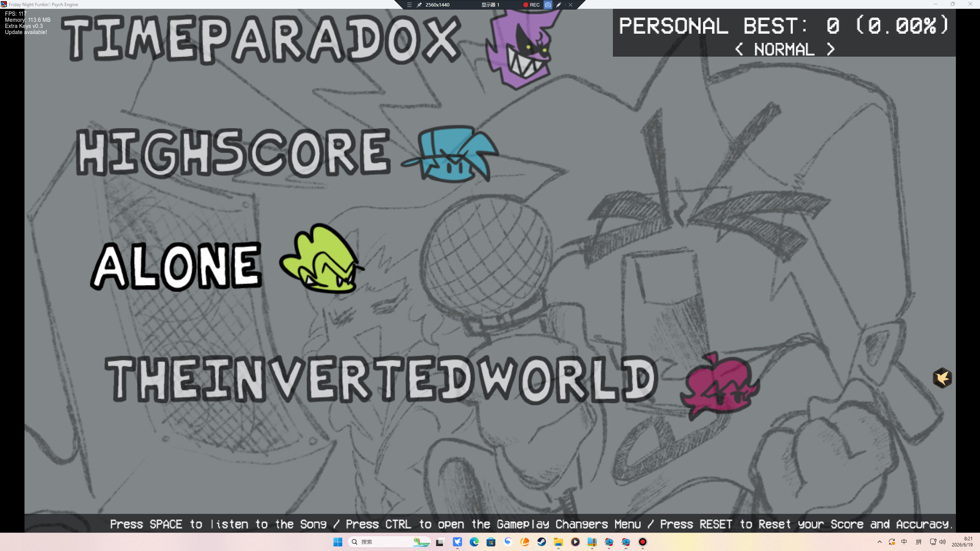Open the archive folder app in taskbar
Screen dimensions: 980x551
click(x=592, y=542)
